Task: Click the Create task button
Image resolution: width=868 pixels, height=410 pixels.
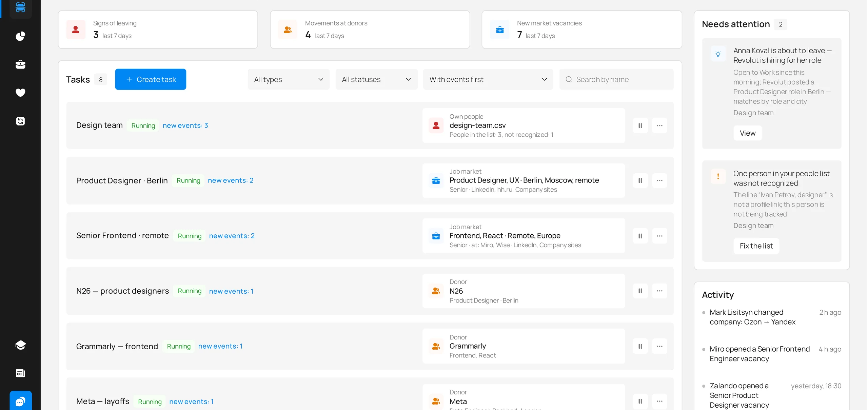Action: pos(151,79)
